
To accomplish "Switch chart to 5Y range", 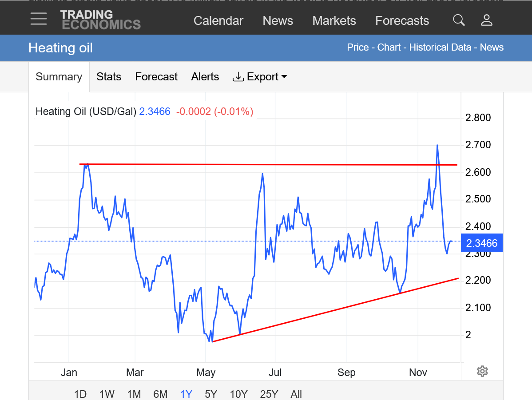I will (211, 394).
